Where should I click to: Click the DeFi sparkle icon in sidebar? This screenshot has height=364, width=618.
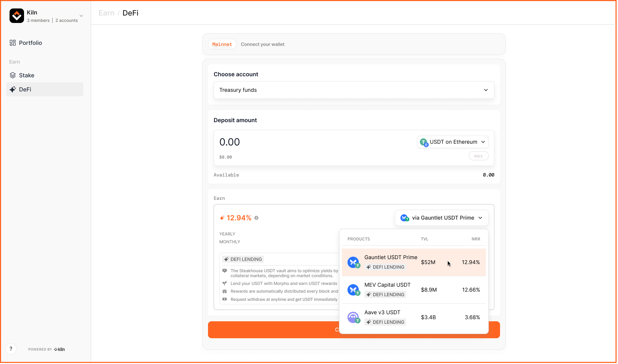13,89
